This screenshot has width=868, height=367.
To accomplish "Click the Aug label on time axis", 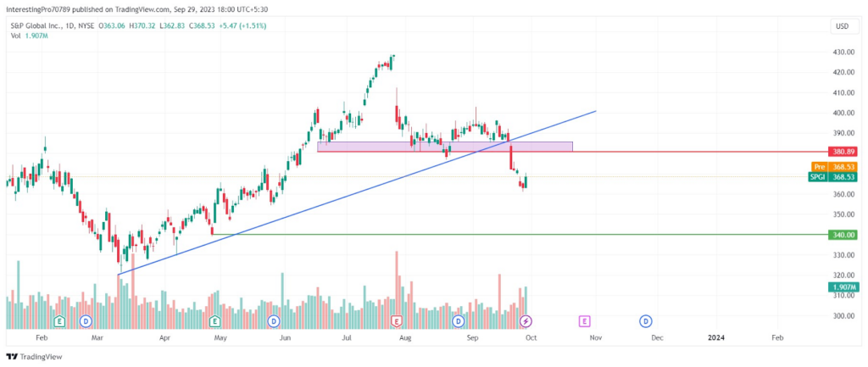I will [x=404, y=337].
